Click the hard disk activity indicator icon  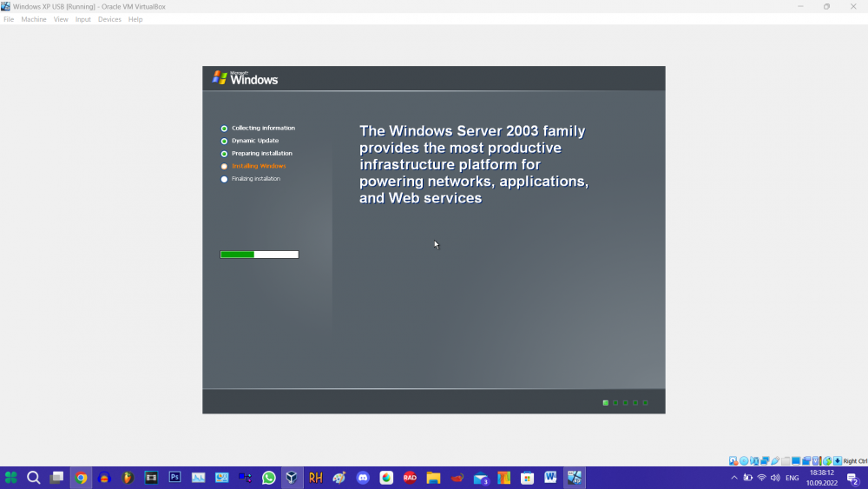[733, 460]
